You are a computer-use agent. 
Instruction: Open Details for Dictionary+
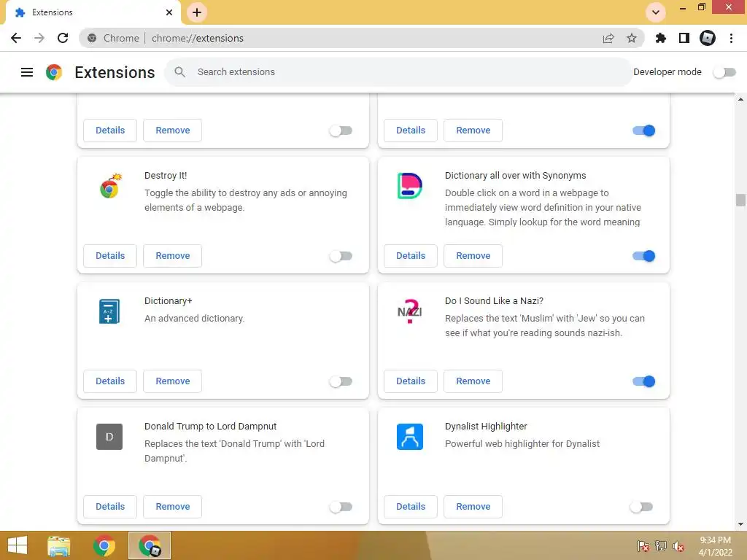110,381
